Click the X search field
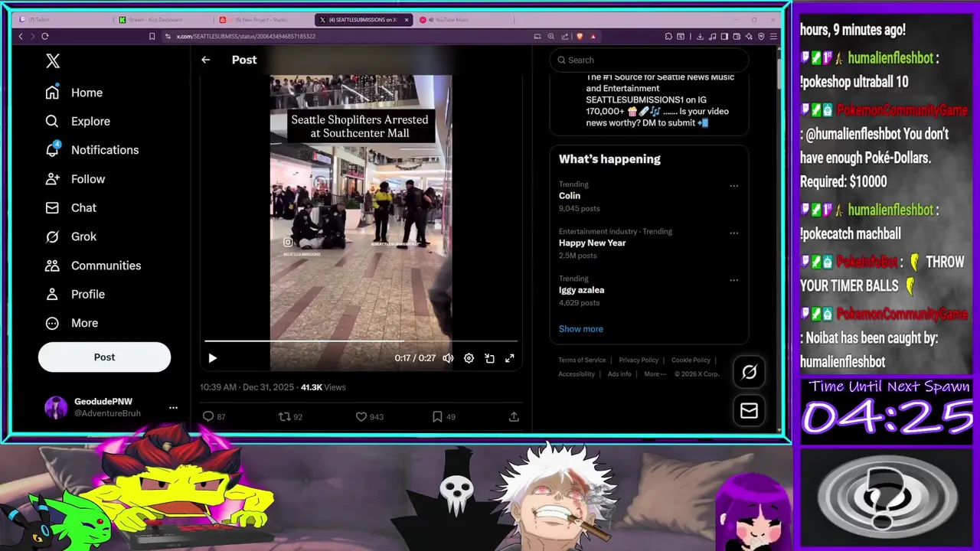980x551 pixels. point(648,60)
